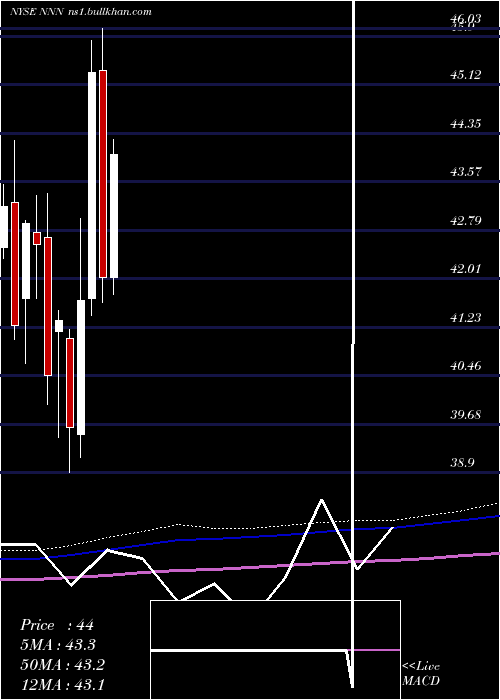This screenshot has height=700, width=500.
Task: Click the 43.57 price axis label
Action: tap(466, 171)
